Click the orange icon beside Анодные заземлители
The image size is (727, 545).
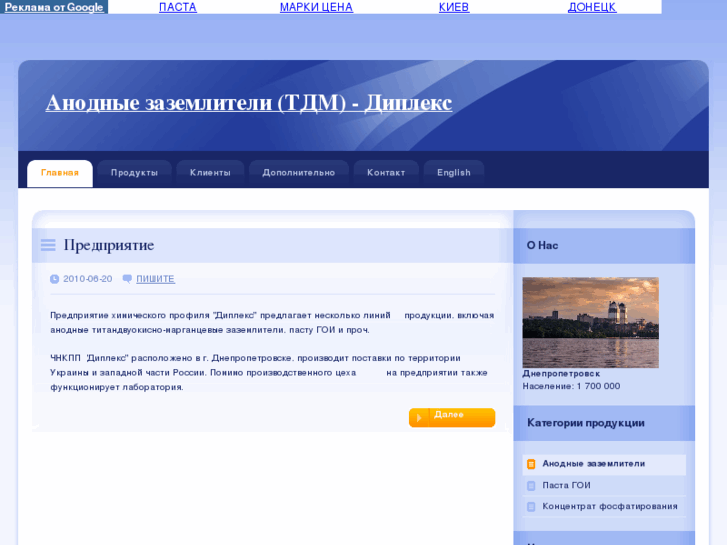531,464
